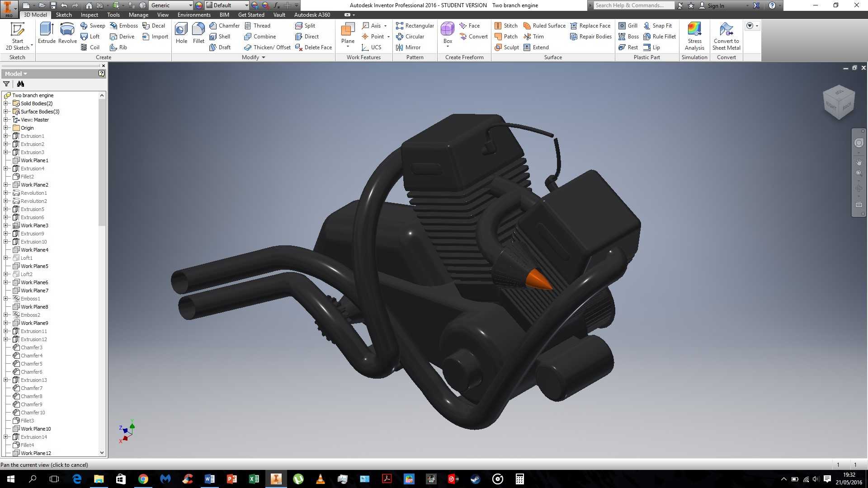
Task: Click the Start 2D Sketch icon
Action: 18,36
